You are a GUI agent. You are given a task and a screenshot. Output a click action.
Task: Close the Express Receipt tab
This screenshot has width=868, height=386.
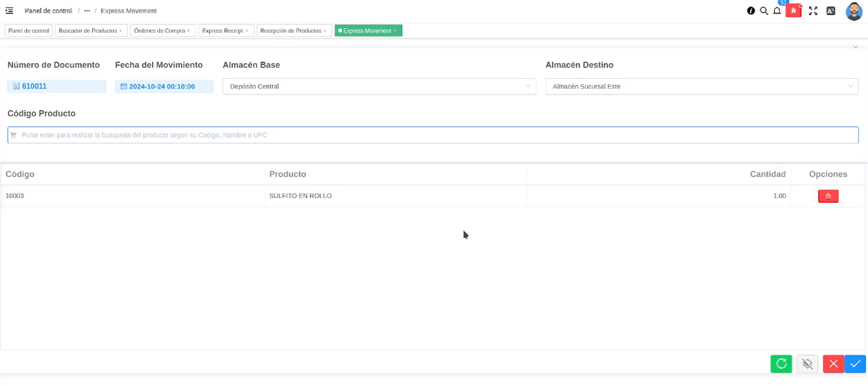247,31
